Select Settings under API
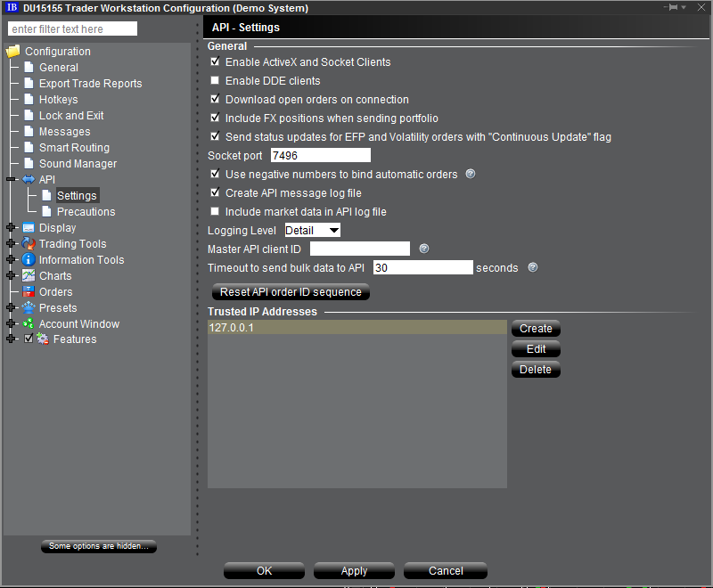The width and height of the screenshot is (713, 588). [77, 195]
